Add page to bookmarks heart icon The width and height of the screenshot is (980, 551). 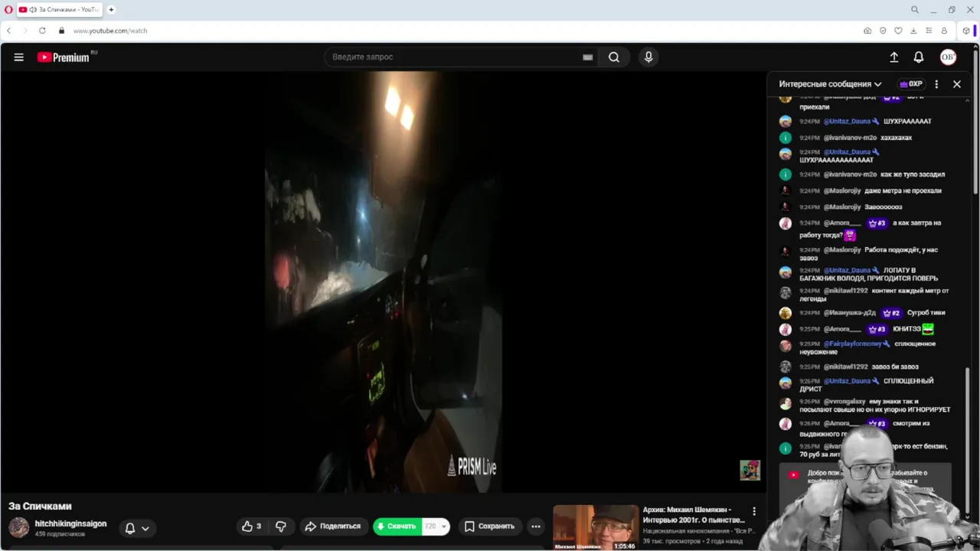click(898, 31)
